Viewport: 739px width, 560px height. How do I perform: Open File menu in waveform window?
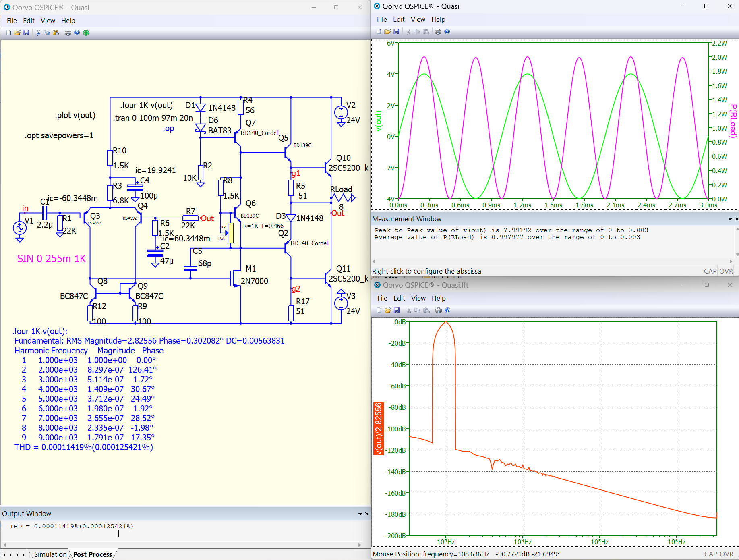[x=382, y=19]
